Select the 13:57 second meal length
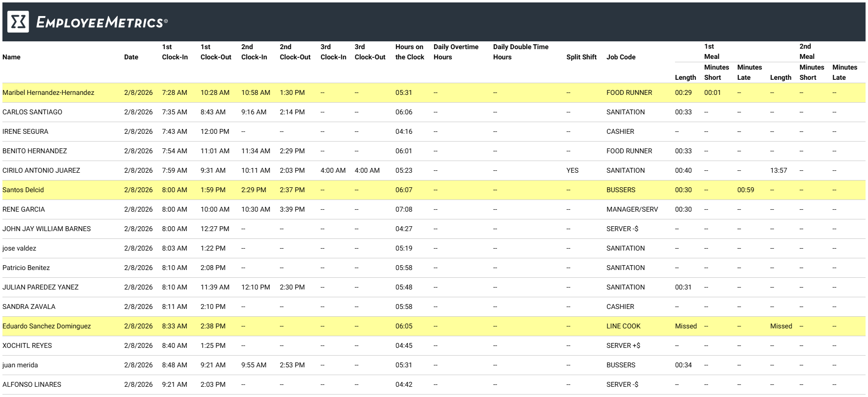The image size is (868, 397). 778,170
